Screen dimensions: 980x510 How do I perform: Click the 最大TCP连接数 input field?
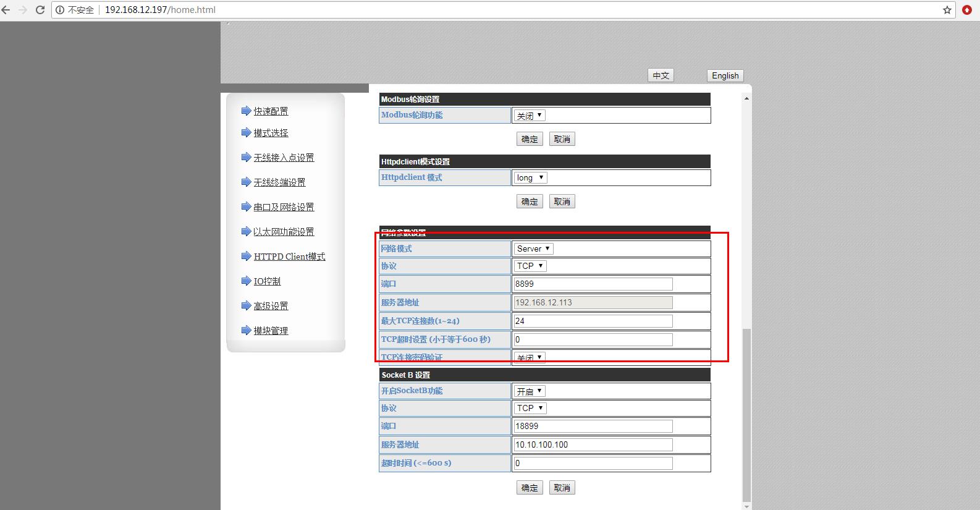click(593, 321)
